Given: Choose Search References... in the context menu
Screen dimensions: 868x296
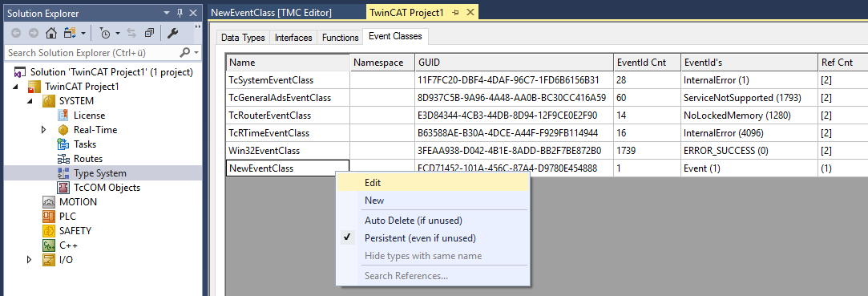Looking at the screenshot, I should pyautogui.click(x=433, y=275).
